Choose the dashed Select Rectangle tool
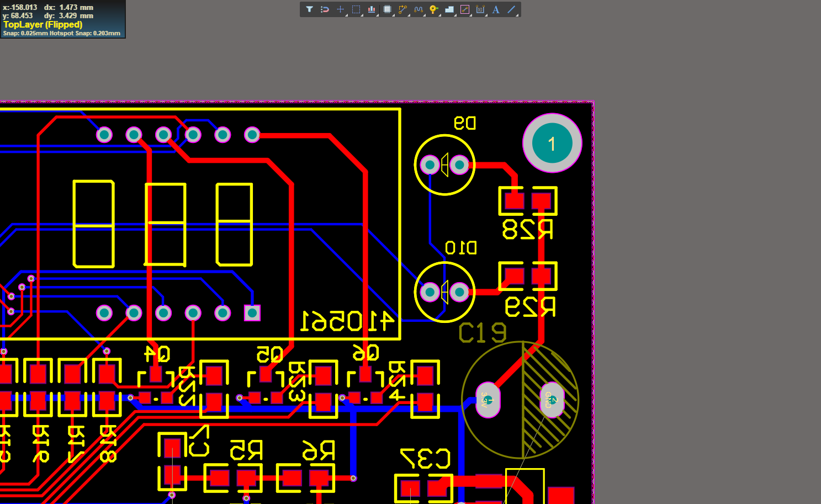Viewport: 821px width, 504px height. click(356, 9)
